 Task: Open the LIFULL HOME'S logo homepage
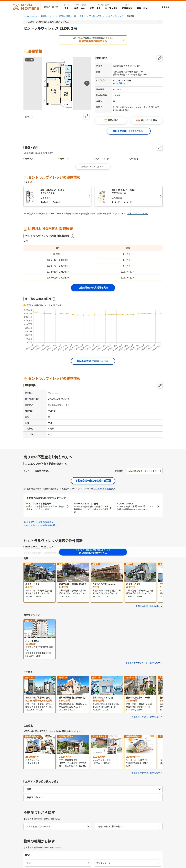point(26,7)
